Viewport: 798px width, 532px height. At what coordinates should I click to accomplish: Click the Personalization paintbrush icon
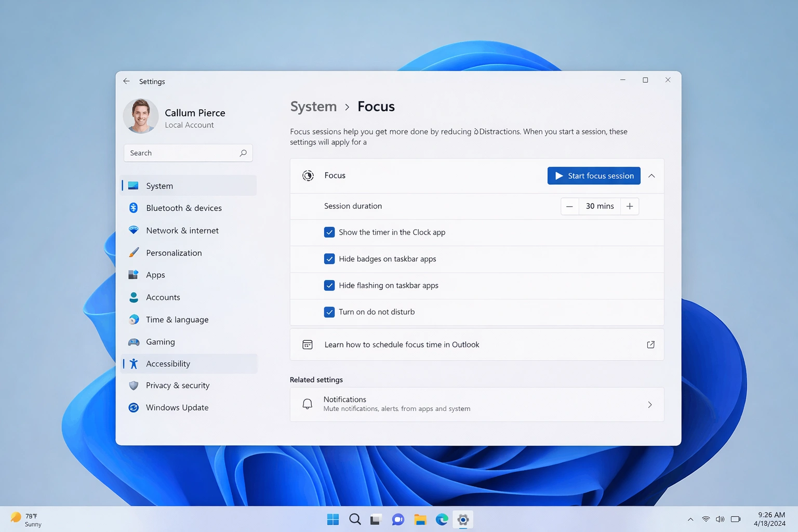click(134, 252)
